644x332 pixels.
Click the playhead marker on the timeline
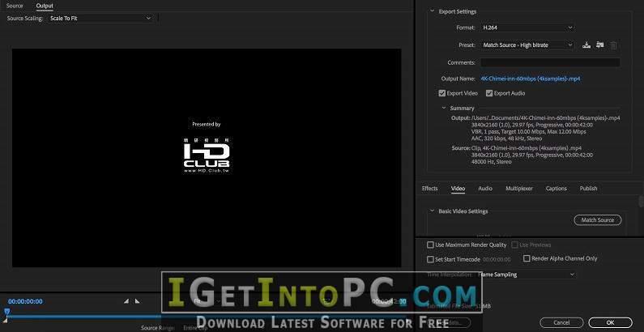[7, 313]
